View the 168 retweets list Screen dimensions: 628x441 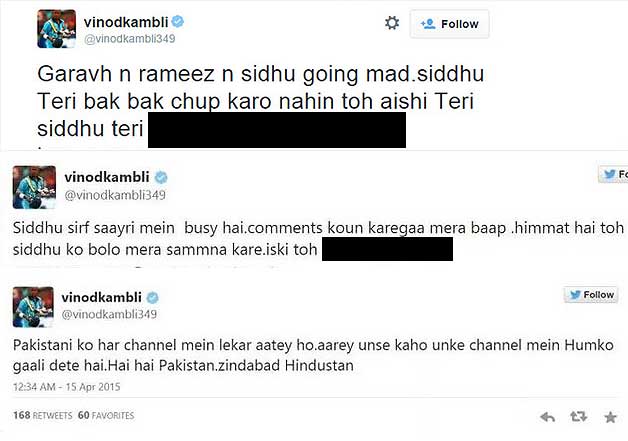coord(42,415)
